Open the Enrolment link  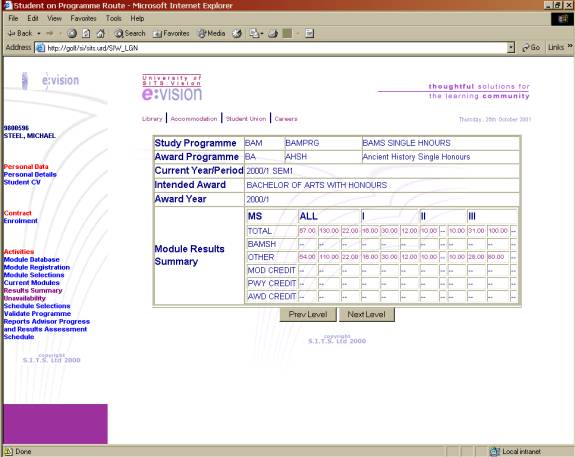[x=21, y=221]
